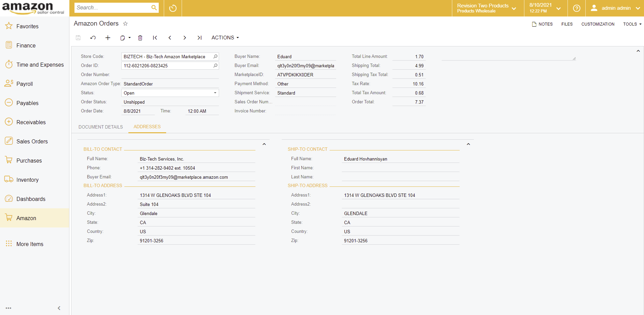This screenshot has height=315, width=644.
Task: Click Ship-To City value GLENDALE
Action: coord(401,213)
